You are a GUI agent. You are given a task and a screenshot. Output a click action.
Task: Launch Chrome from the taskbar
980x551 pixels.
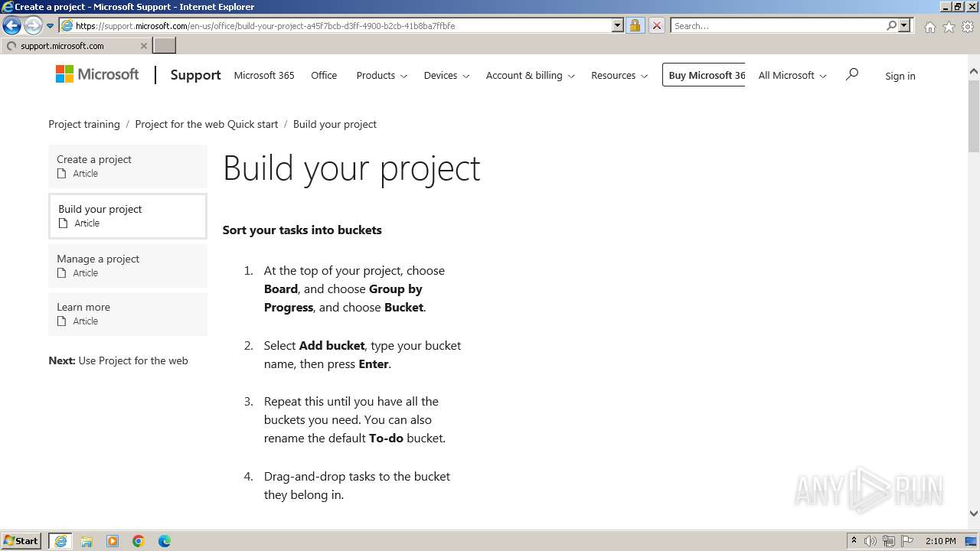(139, 541)
